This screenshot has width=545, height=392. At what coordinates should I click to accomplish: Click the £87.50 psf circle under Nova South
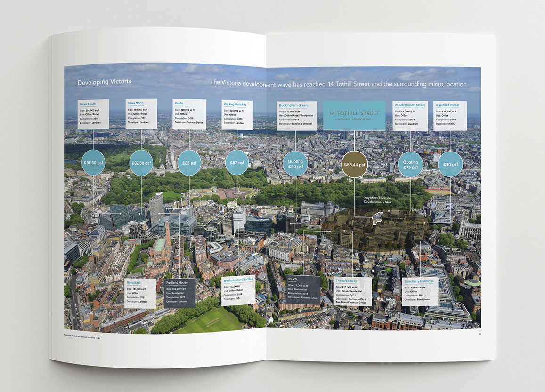pos(93,163)
